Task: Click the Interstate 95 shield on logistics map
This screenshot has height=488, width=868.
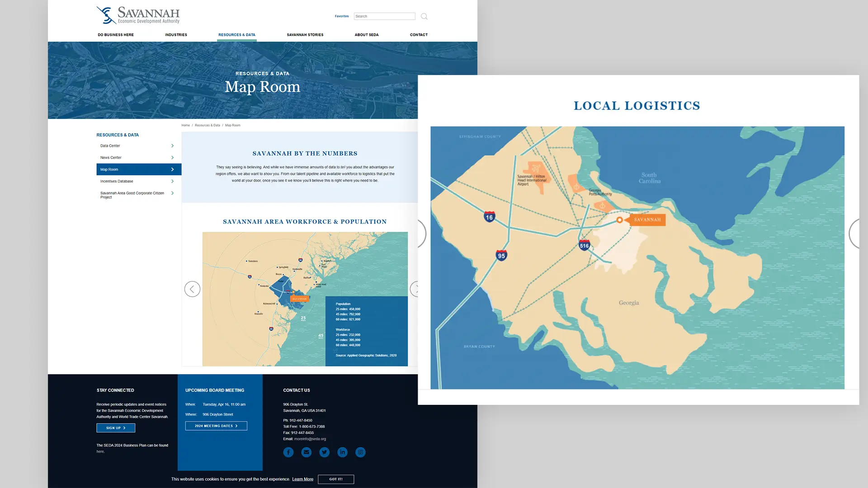Action: [x=501, y=255]
